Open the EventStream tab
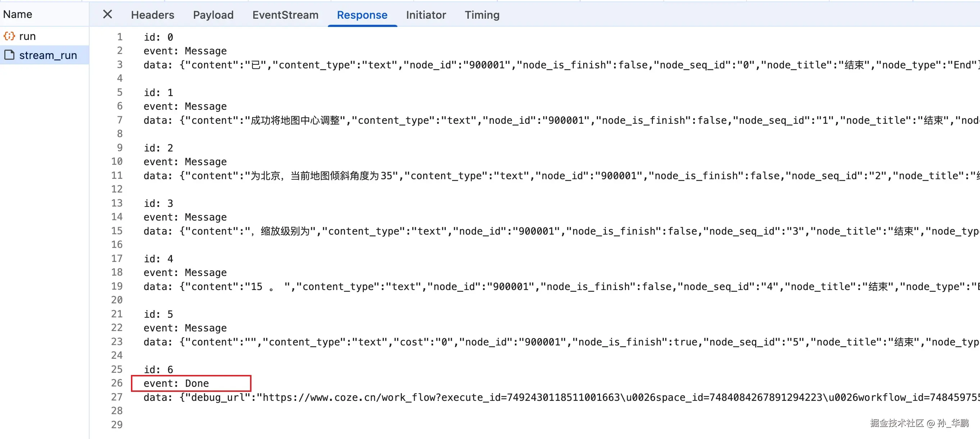The image size is (980, 439). [285, 15]
